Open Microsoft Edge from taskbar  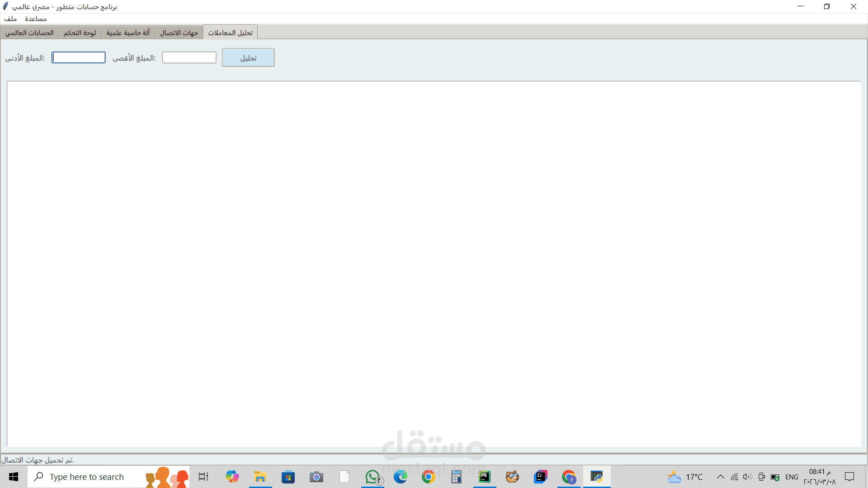coord(401,477)
